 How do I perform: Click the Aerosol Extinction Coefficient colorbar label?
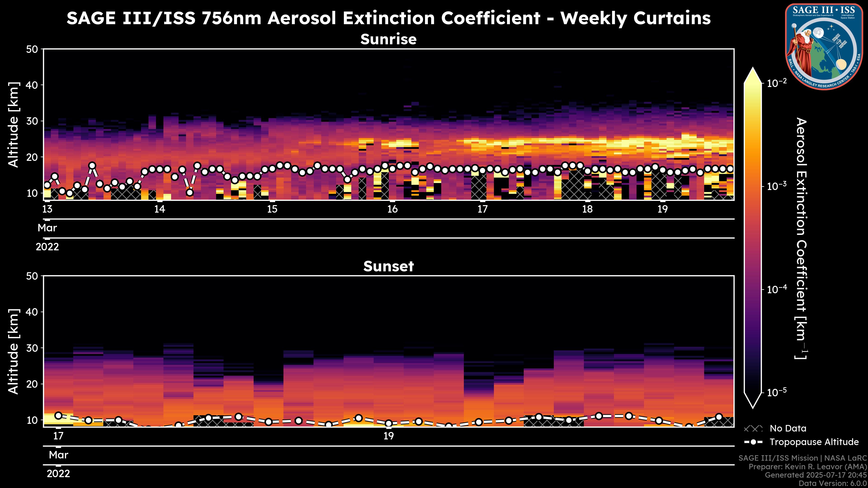(801, 238)
